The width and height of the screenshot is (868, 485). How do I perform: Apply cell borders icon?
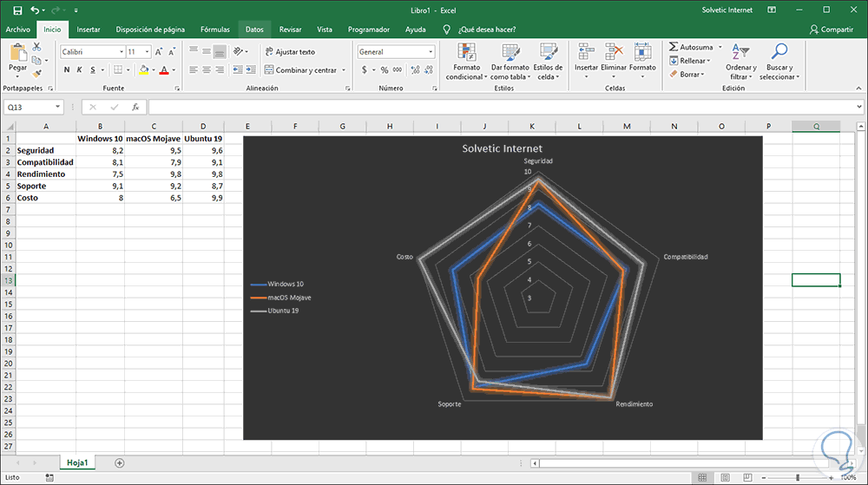pyautogui.click(x=118, y=69)
